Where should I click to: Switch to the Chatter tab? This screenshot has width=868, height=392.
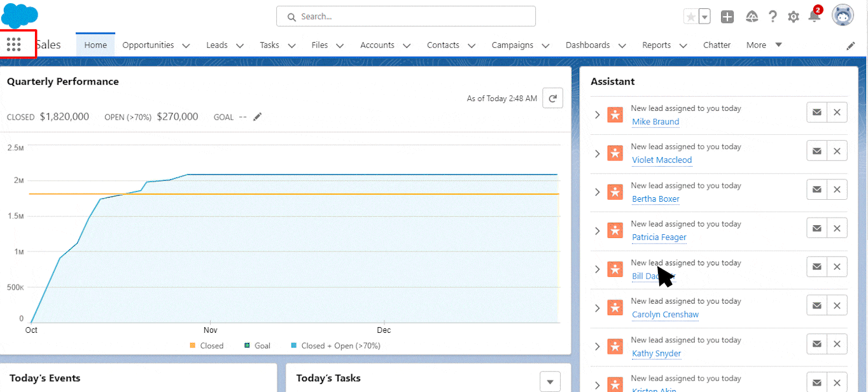[717, 45]
